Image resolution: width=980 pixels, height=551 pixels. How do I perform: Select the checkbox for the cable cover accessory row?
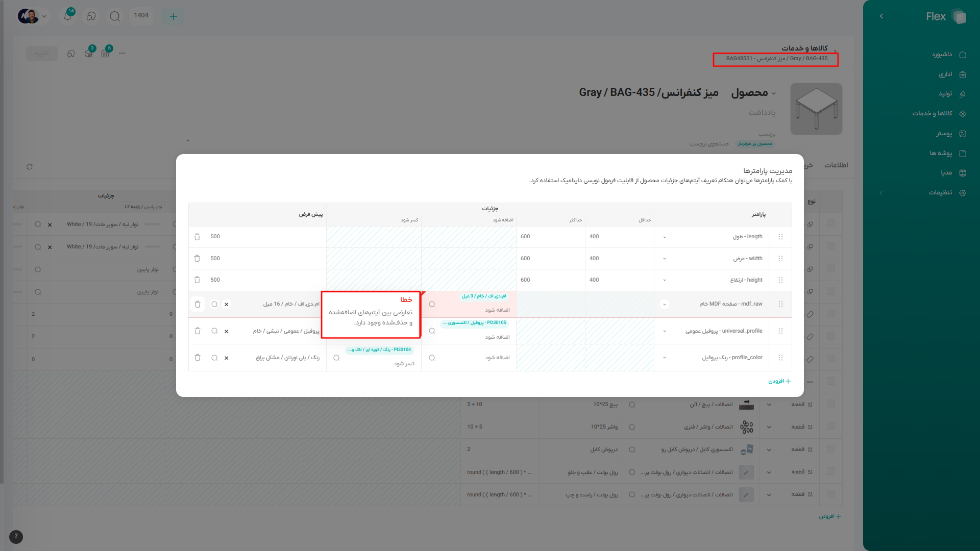[830, 449]
